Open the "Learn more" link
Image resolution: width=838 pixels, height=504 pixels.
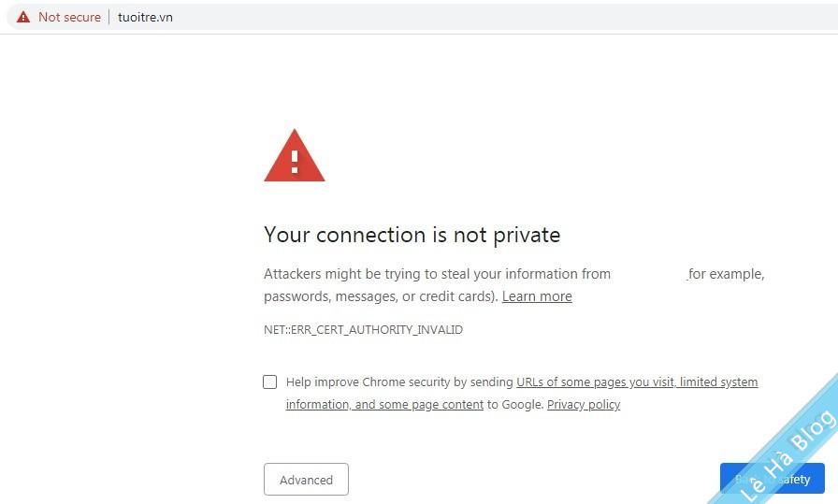pyautogui.click(x=537, y=296)
